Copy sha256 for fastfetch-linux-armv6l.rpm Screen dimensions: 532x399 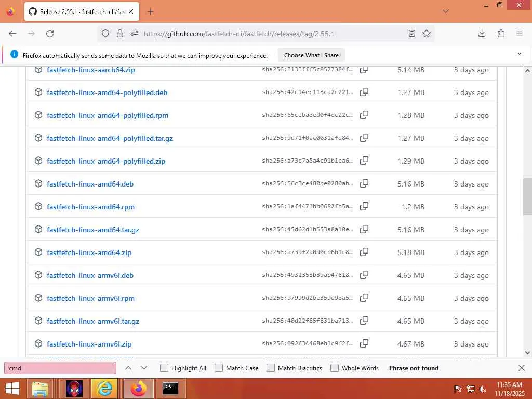(364, 298)
